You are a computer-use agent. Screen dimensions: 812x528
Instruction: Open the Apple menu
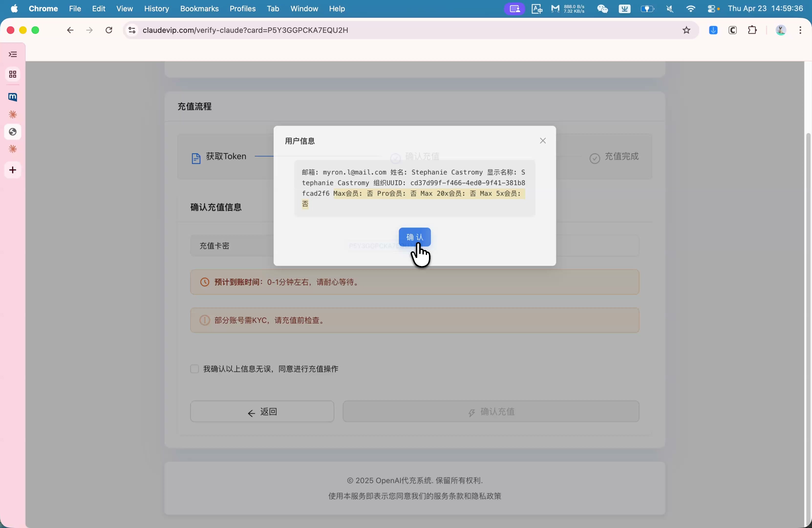pos(14,9)
